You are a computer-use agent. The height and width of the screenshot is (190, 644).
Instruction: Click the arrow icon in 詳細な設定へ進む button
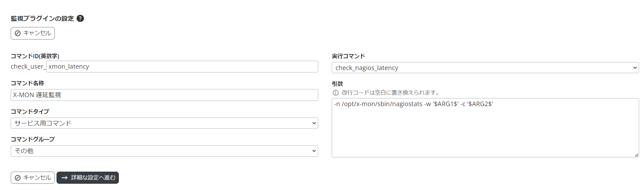64,178
